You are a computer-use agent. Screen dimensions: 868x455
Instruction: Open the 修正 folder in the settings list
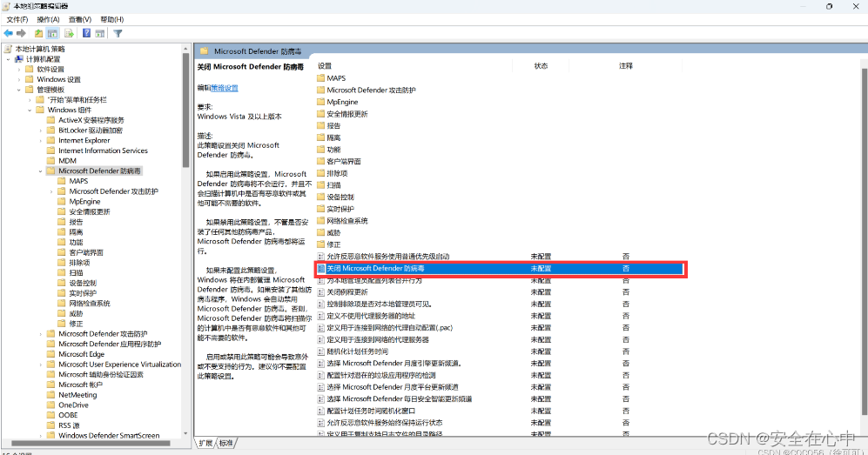tap(333, 245)
